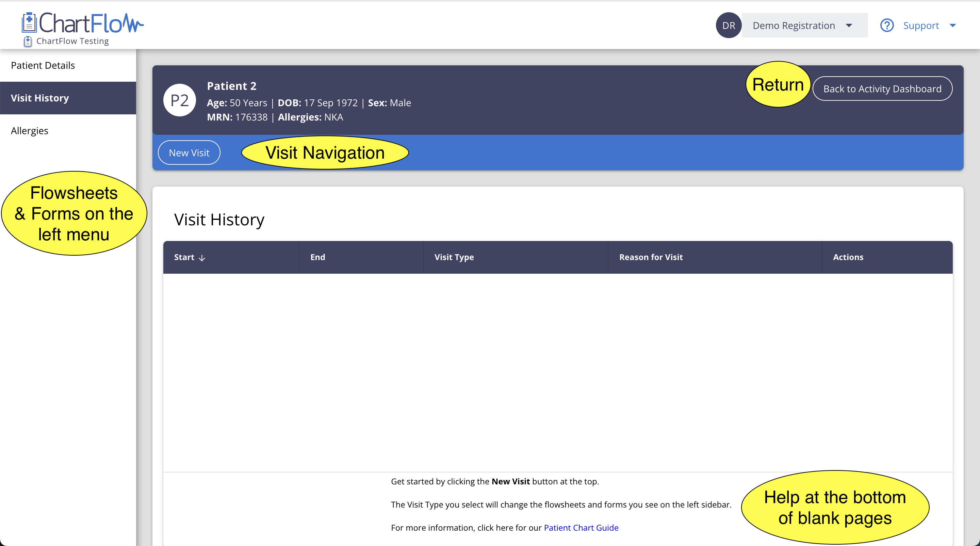Click the Reason for Visit column header
Viewport: 980px width, 546px height.
[651, 257]
